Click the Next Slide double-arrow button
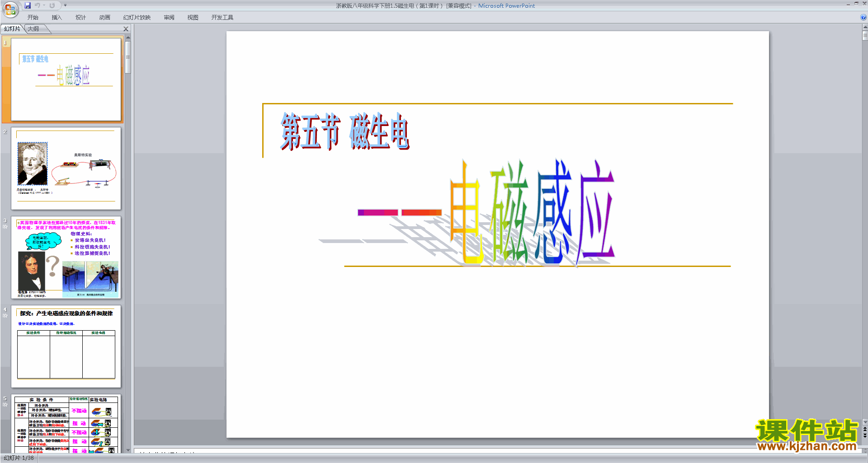Image resolution: width=868 pixels, height=463 pixels. (865, 436)
